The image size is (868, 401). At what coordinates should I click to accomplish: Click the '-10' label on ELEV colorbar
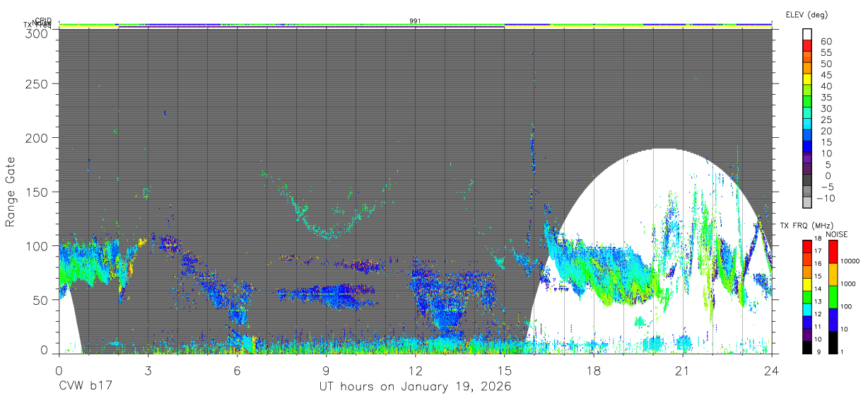(x=827, y=199)
